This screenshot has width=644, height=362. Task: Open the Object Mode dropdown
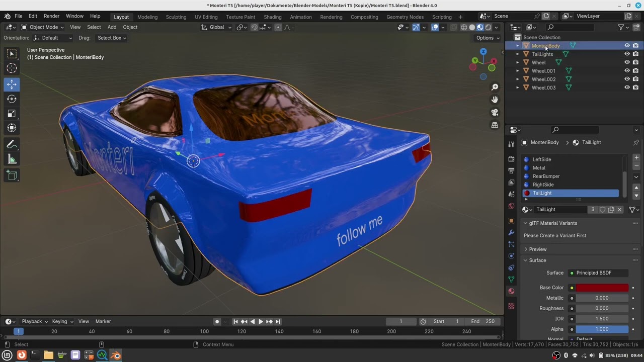click(x=42, y=27)
